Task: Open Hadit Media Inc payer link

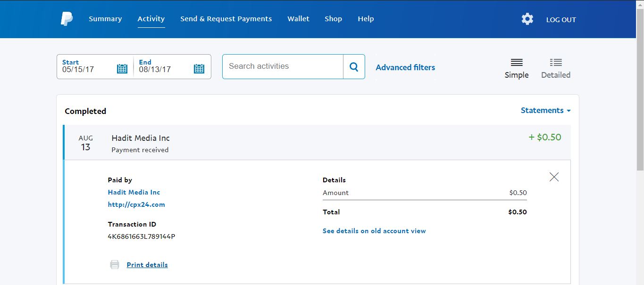Action: (x=134, y=192)
